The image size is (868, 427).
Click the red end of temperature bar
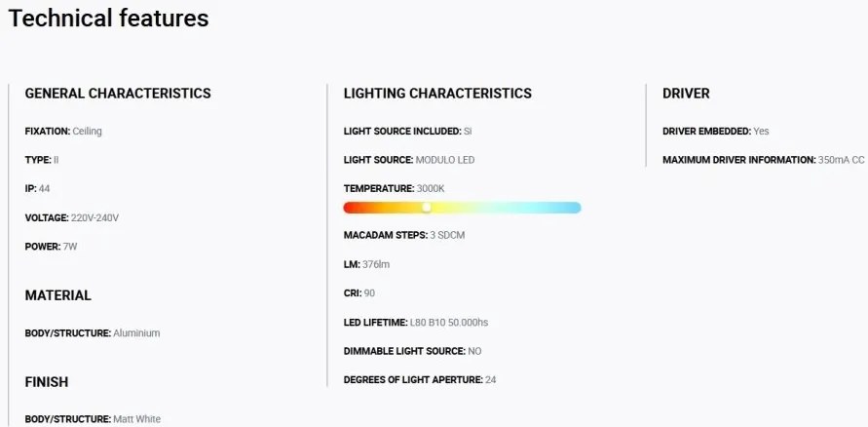click(x=350, y=208)
